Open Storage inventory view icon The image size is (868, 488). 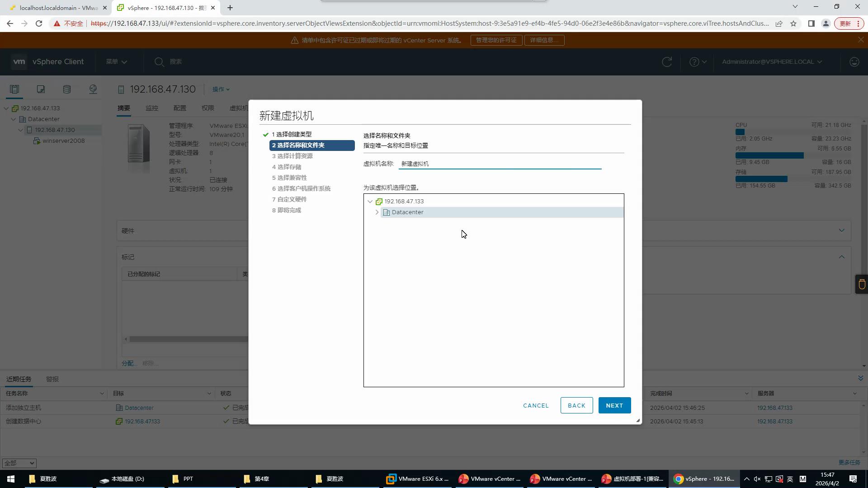(67, 89)
